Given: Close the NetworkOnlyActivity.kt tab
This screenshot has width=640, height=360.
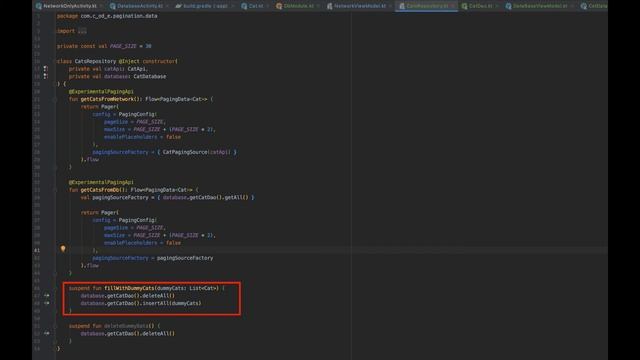Looking at the screenshot, I should point(101,6).
